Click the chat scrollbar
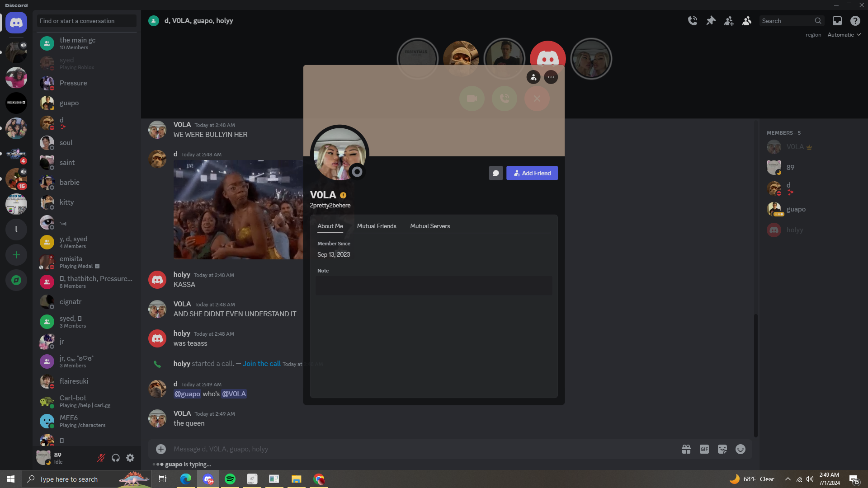Screen dimensions: 868x488 pos(755,375)
